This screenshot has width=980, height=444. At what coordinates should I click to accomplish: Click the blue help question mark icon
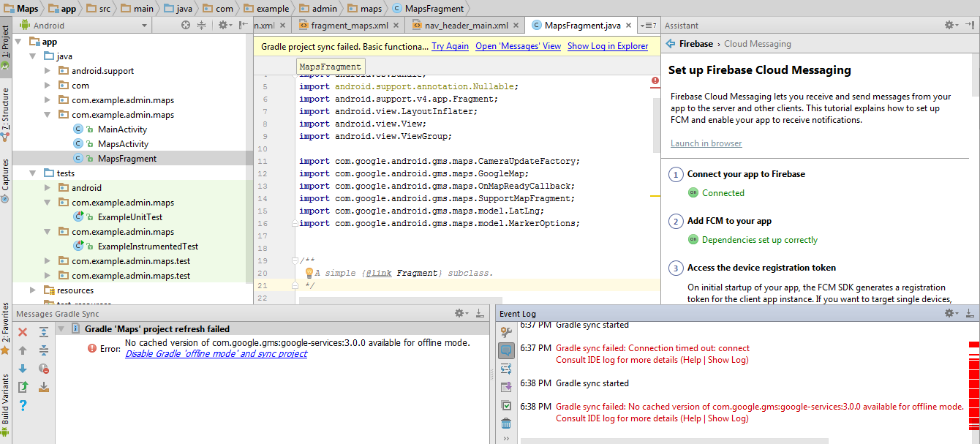(x=23, y=405)
